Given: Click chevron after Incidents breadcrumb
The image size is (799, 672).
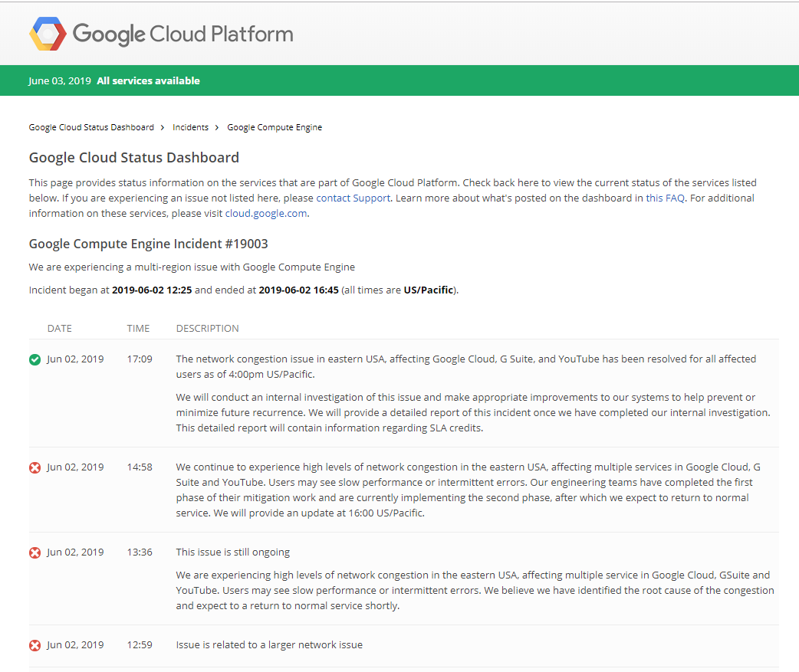Looking at the screenshot, I should (x=217, y=127).
